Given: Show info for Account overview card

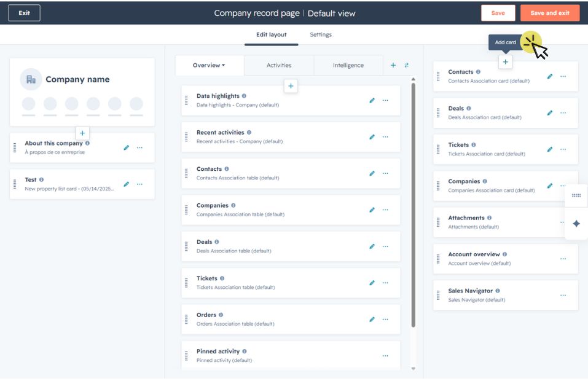Looking at the screenshot, I should [505, 254].
